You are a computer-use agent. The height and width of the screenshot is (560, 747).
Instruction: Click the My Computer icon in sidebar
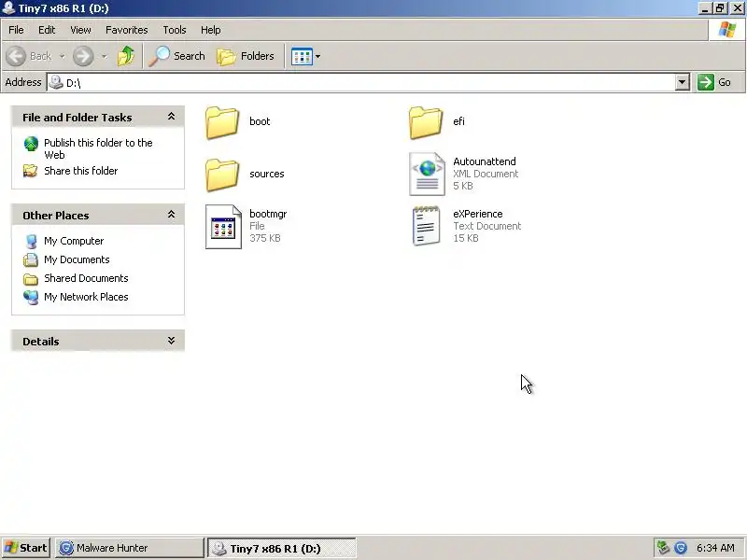tap(31, 242)
